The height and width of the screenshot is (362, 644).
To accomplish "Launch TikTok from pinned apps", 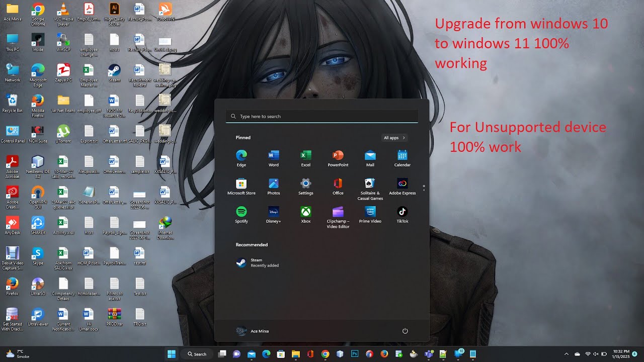I will click(x=403, y=214).
